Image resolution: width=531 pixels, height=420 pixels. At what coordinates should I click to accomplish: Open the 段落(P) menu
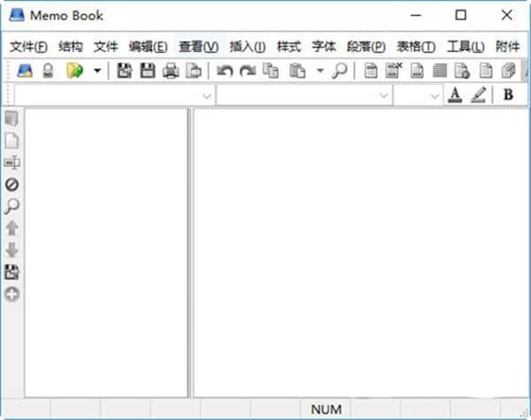[366, 47]
